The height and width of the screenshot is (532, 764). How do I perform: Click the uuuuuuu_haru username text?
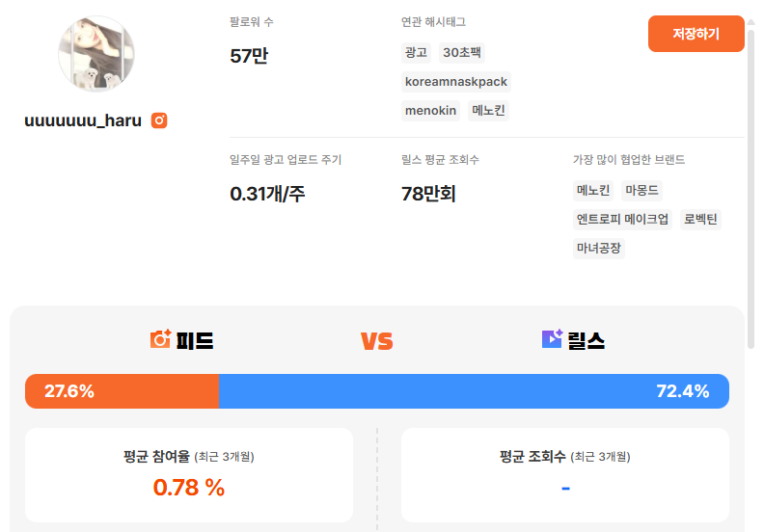(x=83, y=120)
